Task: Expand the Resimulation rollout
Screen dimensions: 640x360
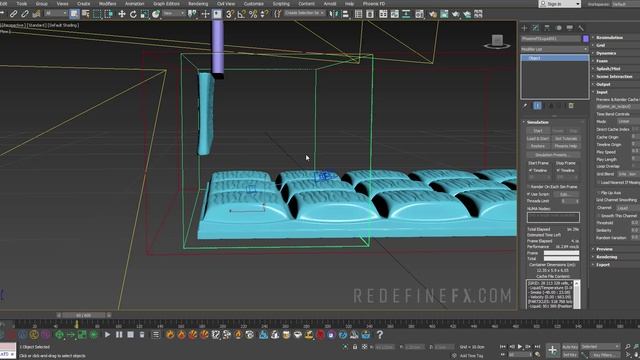Action: point(609,38)
